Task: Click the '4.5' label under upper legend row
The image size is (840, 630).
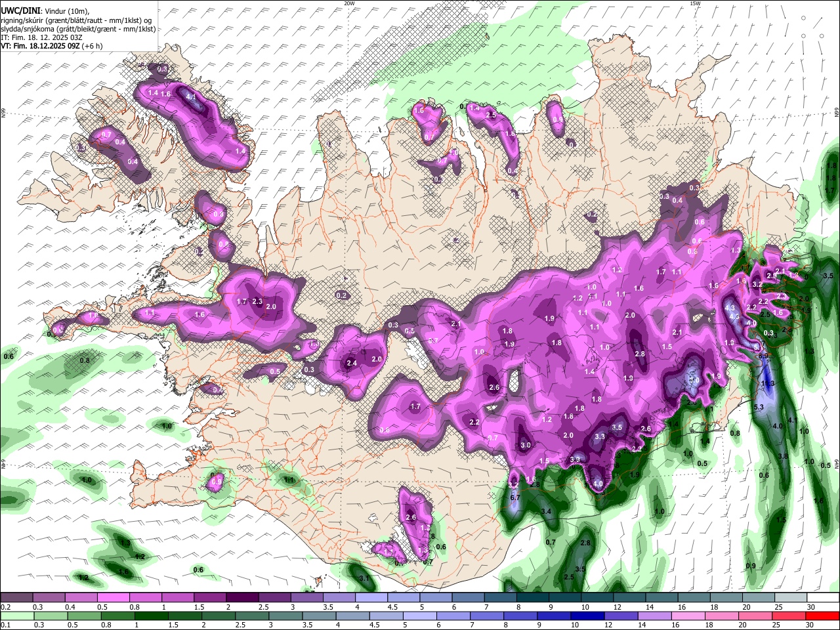Action: [393, 607]
